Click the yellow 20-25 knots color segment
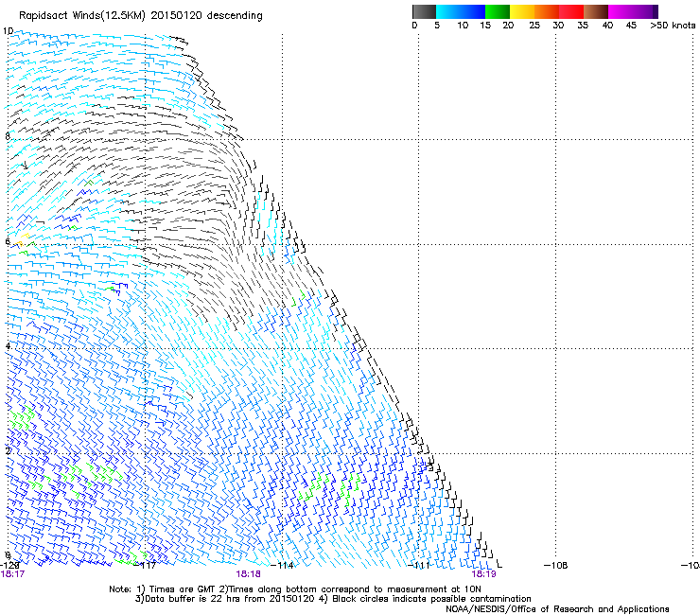The image size is (700, 615). point(522,11)
